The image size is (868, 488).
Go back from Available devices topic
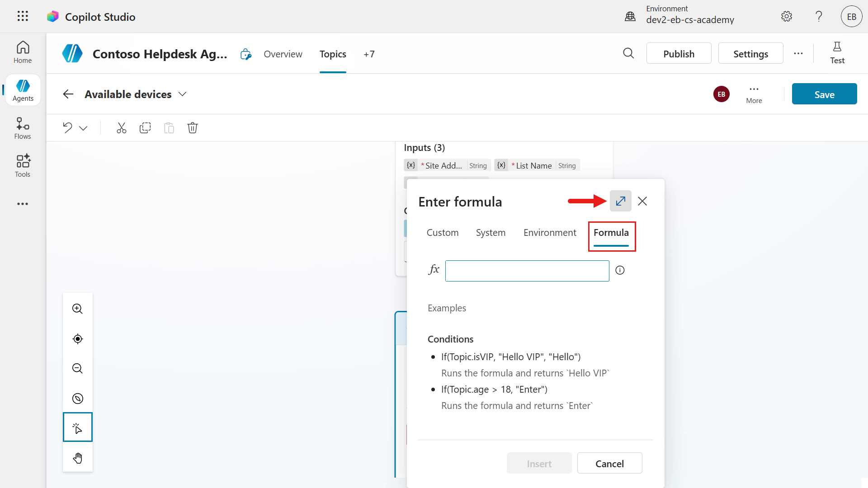[68, 94]
